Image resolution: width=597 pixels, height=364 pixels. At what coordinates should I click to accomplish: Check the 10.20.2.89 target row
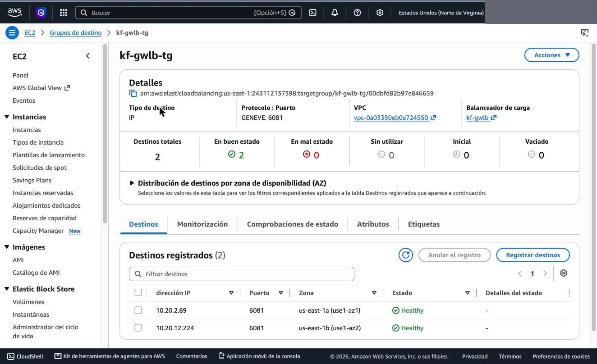138,310
